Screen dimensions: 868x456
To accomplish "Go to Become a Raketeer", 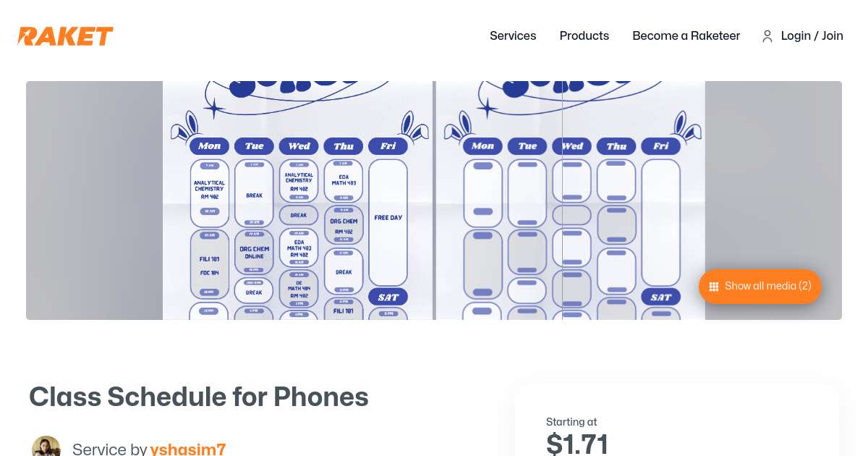I will (686, 36).
